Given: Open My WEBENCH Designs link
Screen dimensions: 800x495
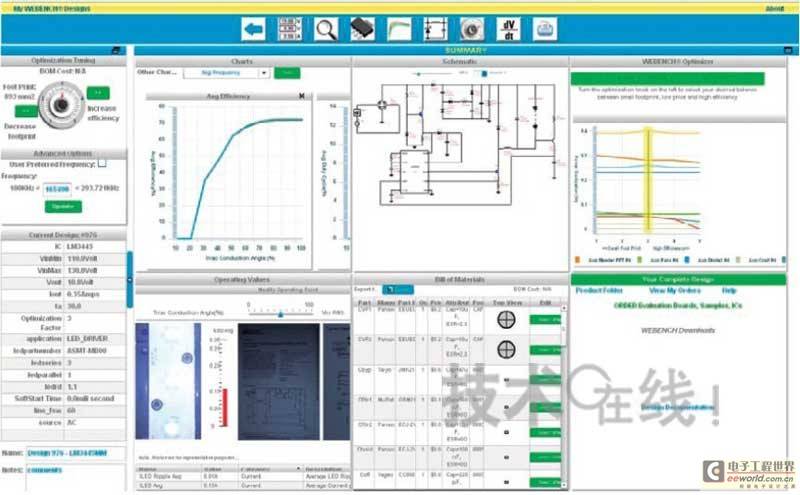Looking at the screenshot, I should [x=52, y=8].
